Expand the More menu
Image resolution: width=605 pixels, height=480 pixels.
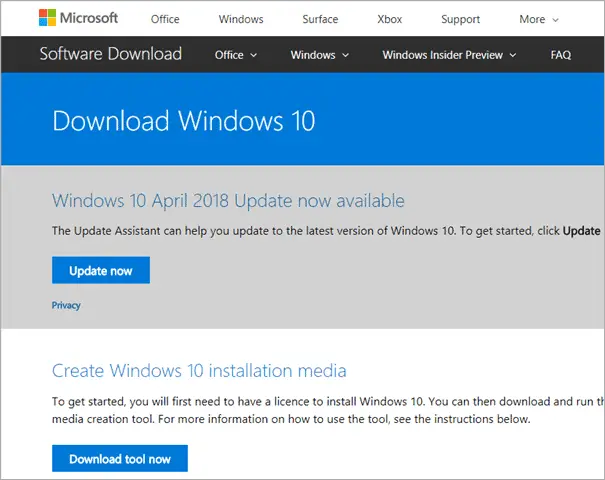point(539,19)
